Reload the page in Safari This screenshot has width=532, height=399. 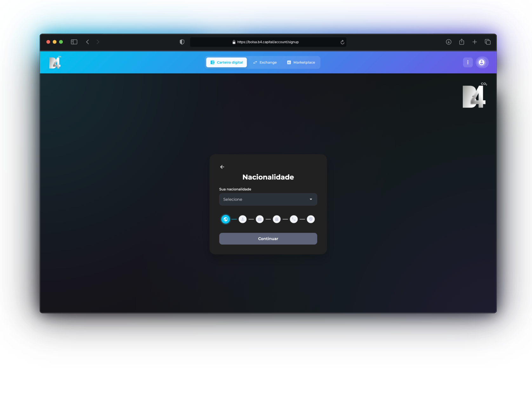pos(342,42)
